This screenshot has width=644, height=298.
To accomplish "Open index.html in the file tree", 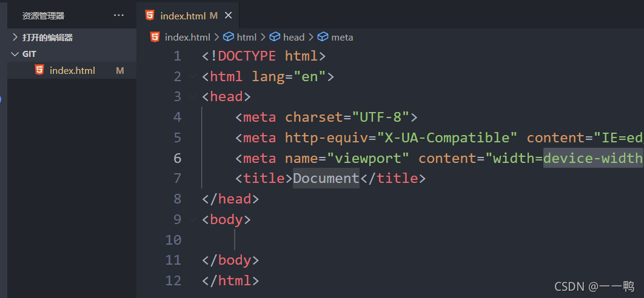I will pos(72,71).
